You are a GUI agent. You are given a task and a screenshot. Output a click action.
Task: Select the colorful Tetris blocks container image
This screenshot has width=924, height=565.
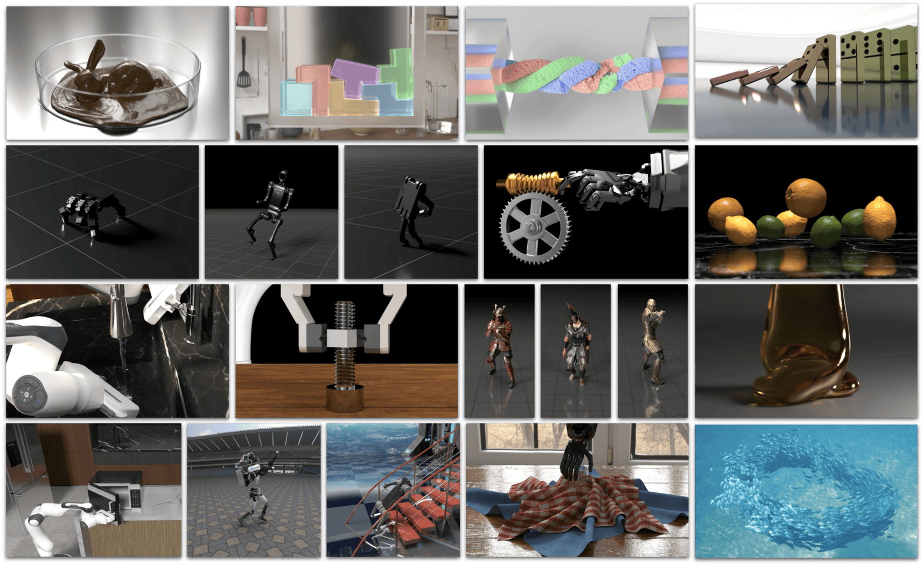(x=347, y=73)
